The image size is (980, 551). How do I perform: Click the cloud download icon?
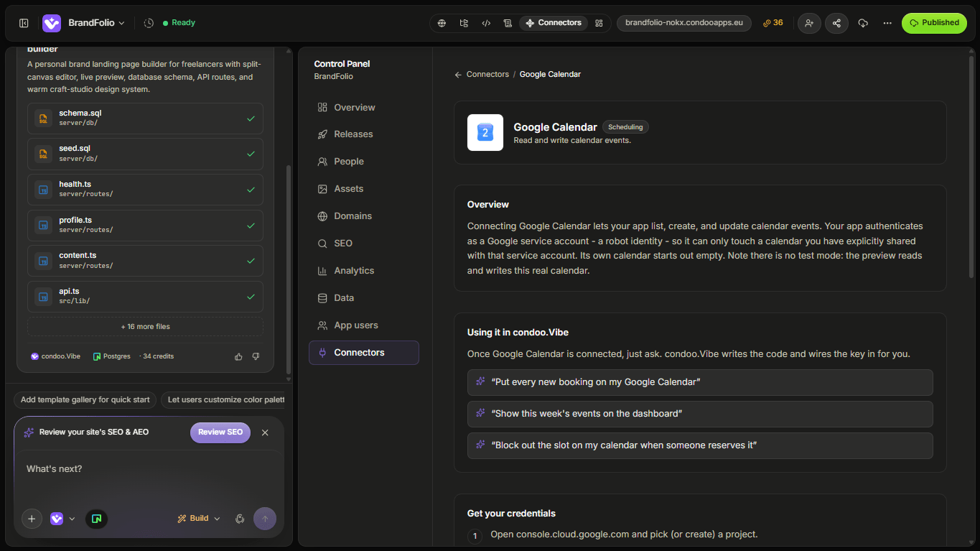(863, 23)
